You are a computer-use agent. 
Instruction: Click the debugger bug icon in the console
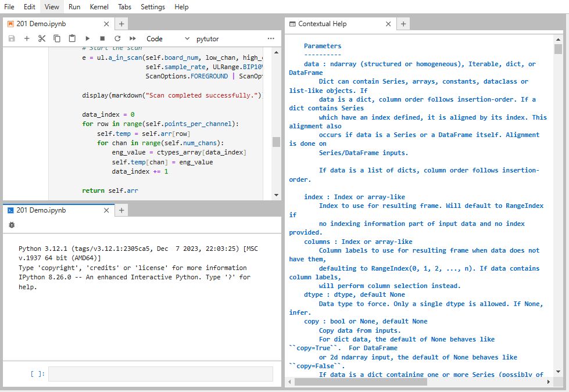coord(12,225)
